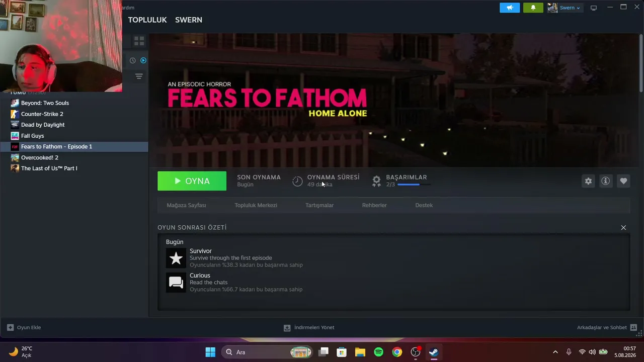Open Task View on the taskbar
The height and width of the screenshot is (362, 644).
tap(324, 352)
